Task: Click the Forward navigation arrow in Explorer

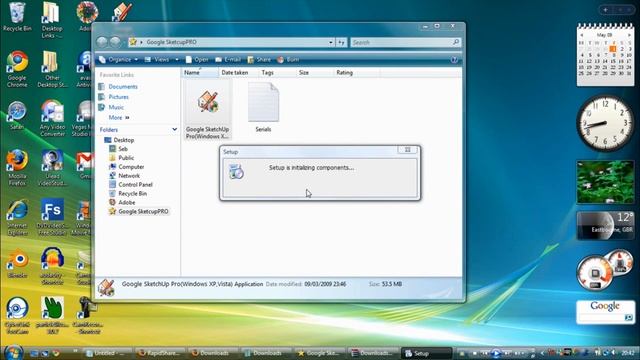Action: [x=116, y=42]
